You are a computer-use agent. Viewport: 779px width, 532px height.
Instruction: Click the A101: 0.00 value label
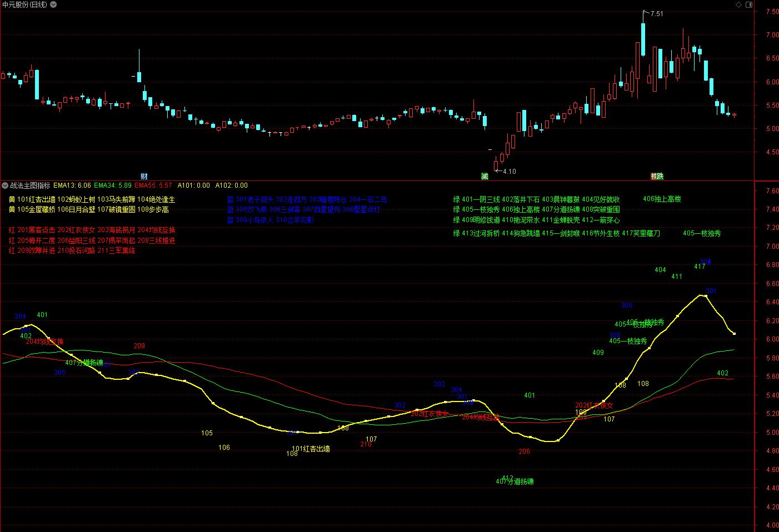tap(194, 185)
